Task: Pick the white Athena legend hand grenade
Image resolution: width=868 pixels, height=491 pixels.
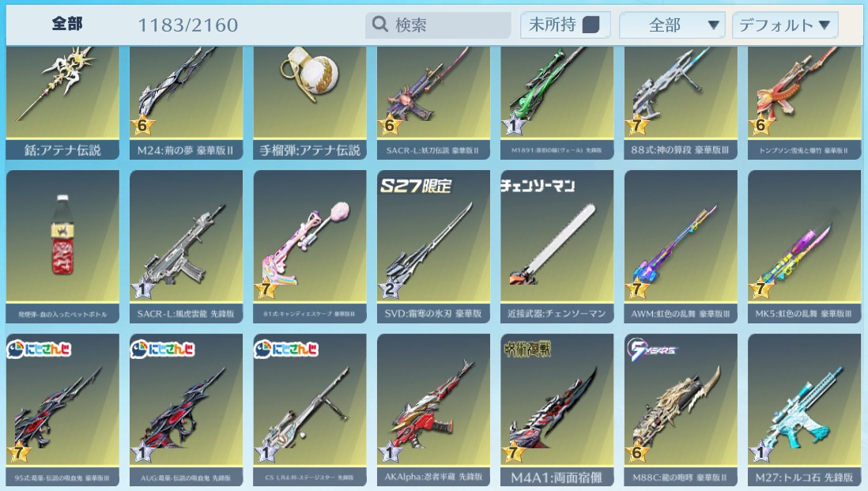Action: click(310, 103)
